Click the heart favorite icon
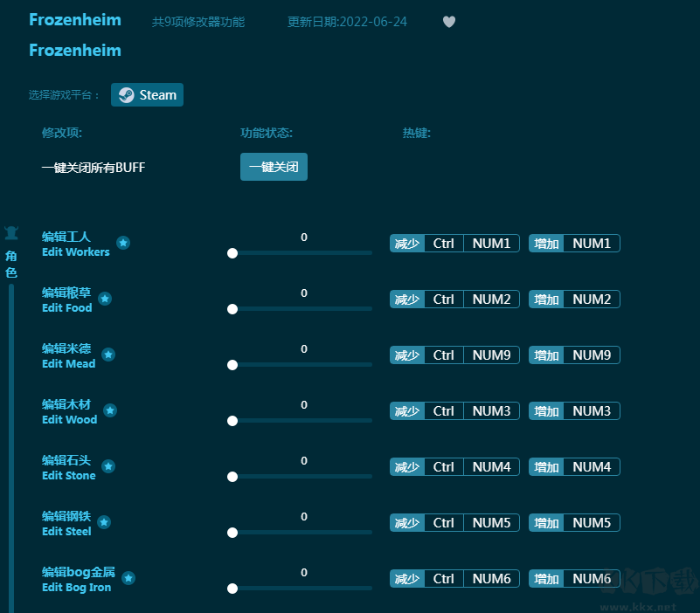This screenshot has height=613, width=700. pyautogui.click(x=449, y=22)
